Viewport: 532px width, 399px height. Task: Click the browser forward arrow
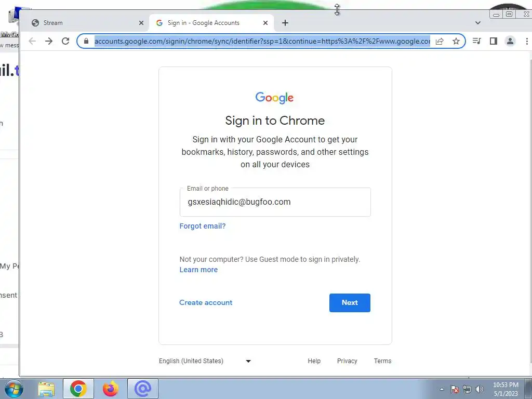point(49,41)
